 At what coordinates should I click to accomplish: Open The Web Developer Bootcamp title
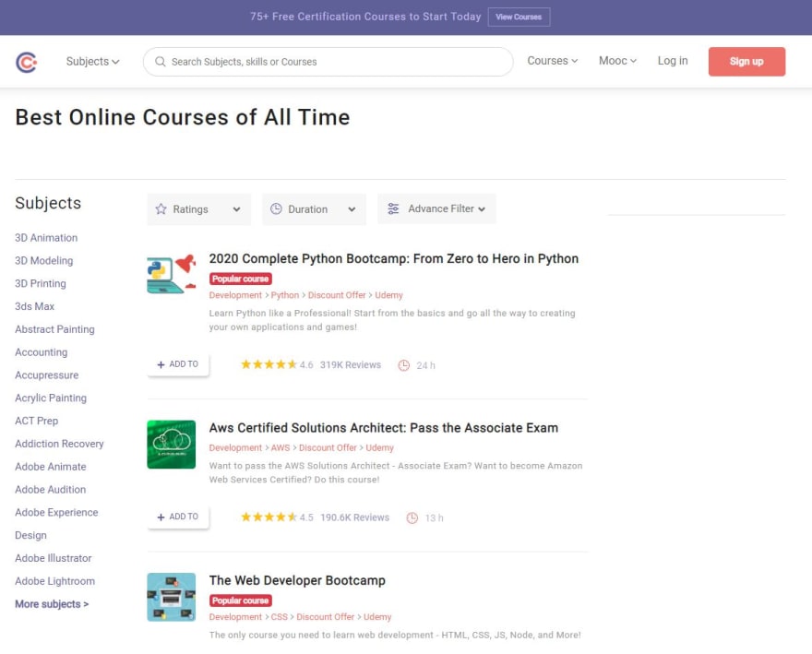click(297, 580)
